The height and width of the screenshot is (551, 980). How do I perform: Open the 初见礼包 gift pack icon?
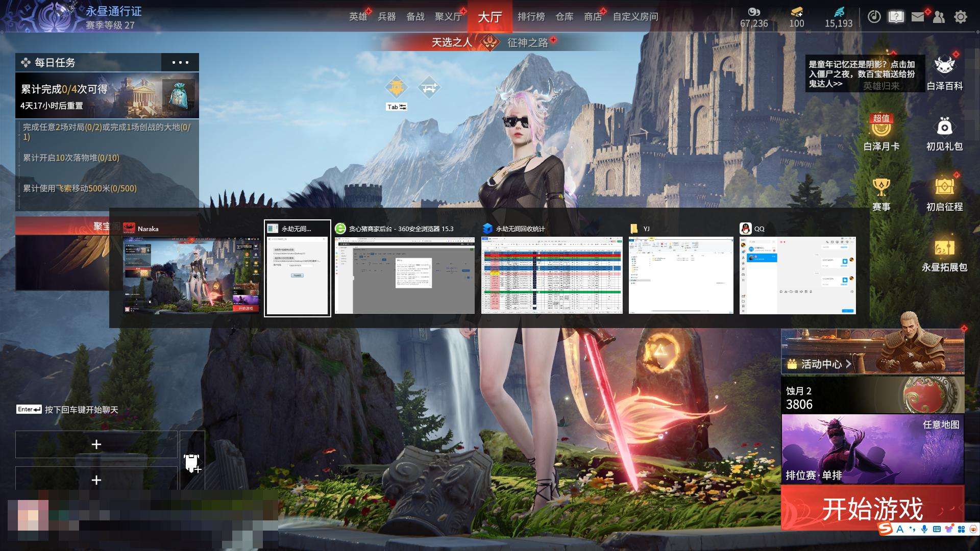coord(944,134)
